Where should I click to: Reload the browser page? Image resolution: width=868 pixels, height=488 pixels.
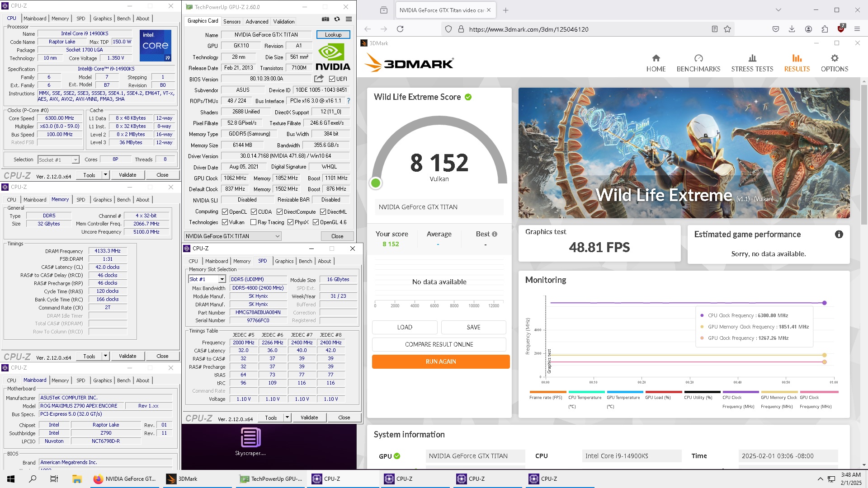pos(400,29)
